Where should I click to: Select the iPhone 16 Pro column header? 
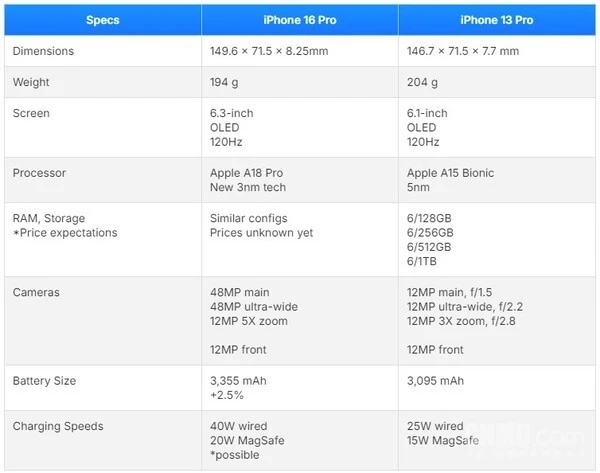[299, 19]
